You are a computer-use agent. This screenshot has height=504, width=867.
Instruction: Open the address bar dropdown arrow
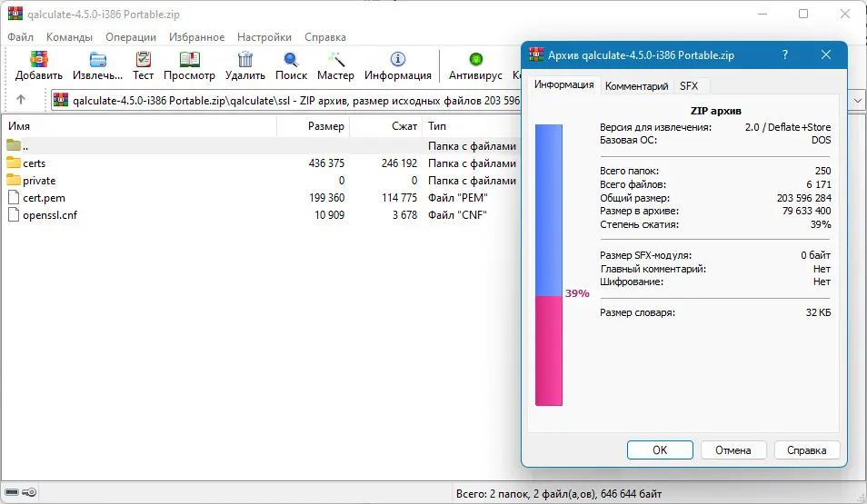tap(858, 101)
